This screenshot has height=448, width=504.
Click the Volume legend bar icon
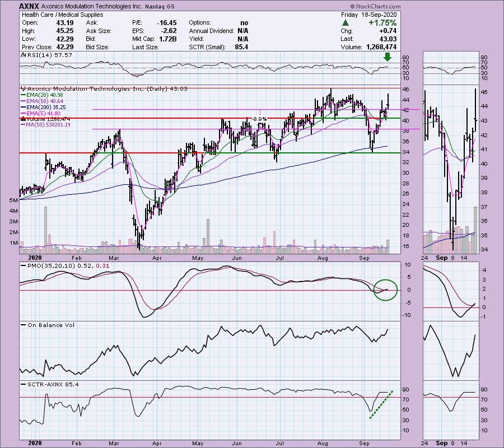pos(22,119)
